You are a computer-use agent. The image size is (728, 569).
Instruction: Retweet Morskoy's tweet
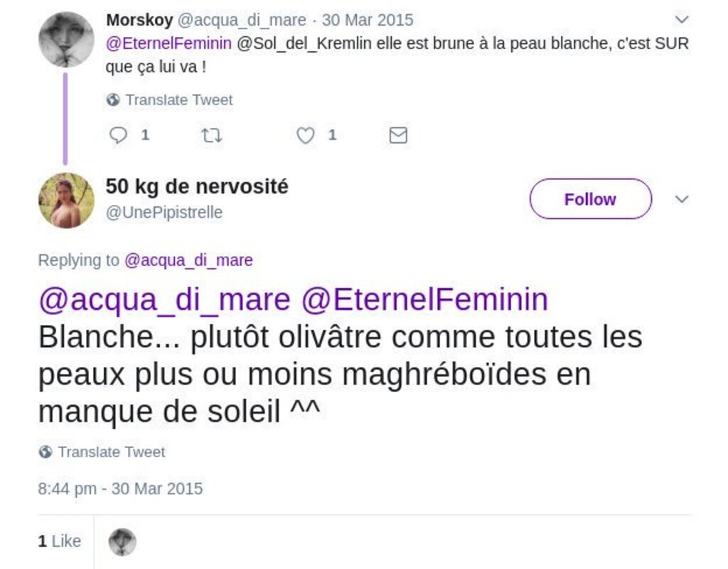(211, 135)
